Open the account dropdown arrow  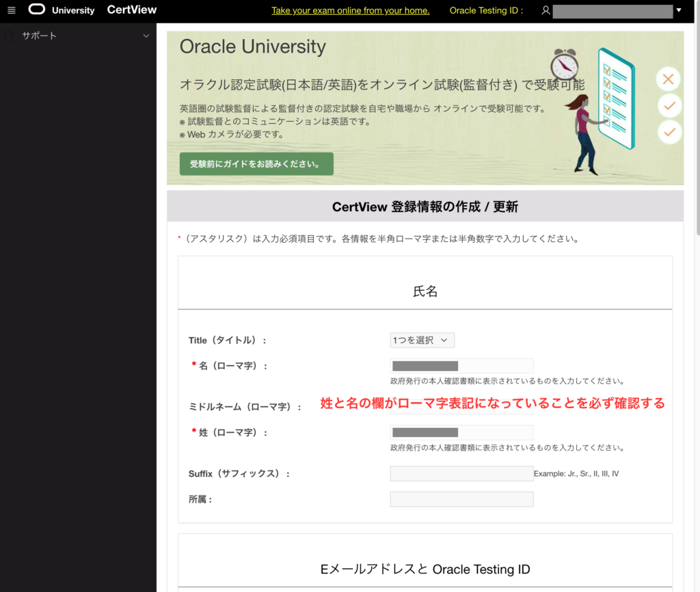pyautogui.click(x=679, y=10)
